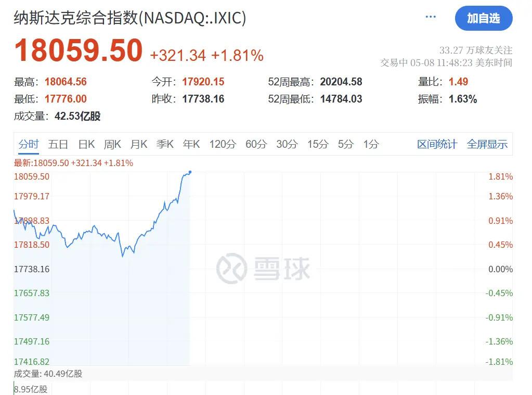Switch to the 周K chart tab

tap(112, 144)
